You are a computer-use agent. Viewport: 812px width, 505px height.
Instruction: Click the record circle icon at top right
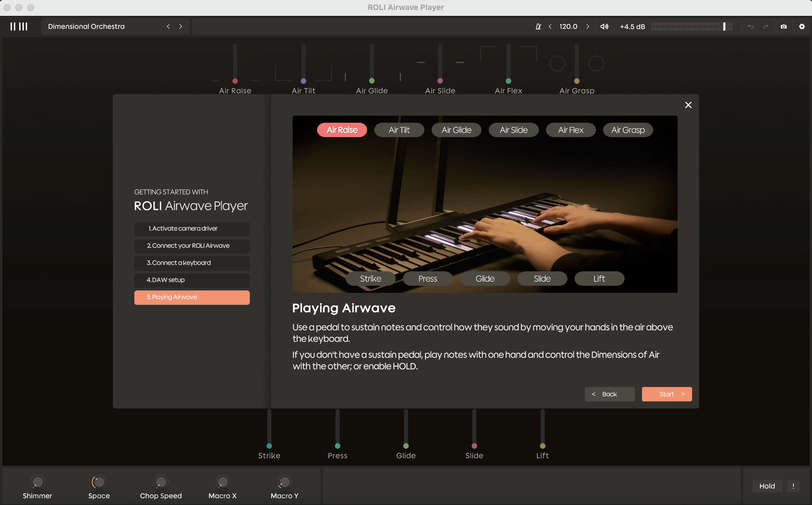point(802,26)
